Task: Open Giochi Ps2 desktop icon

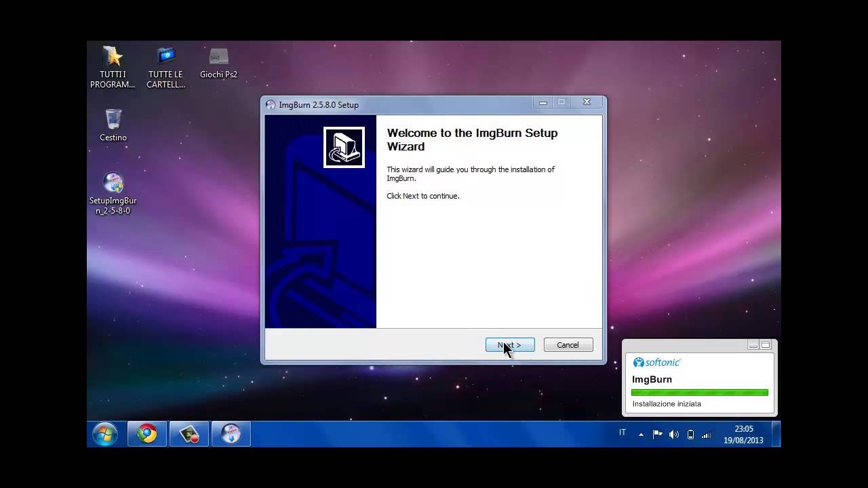Action: coord(218,62)
